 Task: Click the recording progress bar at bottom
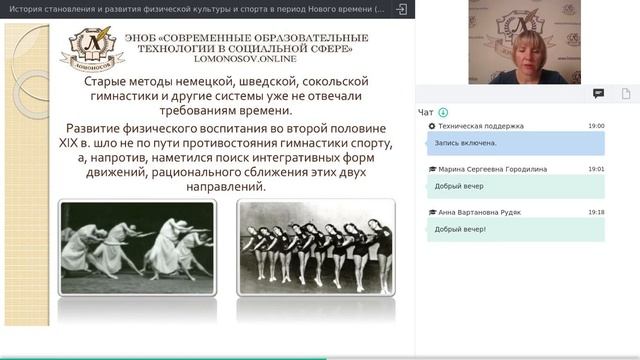[320, 358]
